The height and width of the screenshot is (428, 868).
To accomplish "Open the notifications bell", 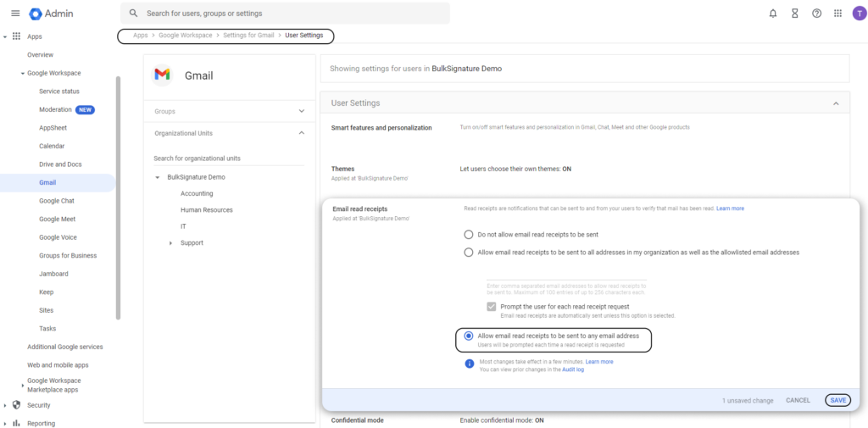I will tap(773, 14).
